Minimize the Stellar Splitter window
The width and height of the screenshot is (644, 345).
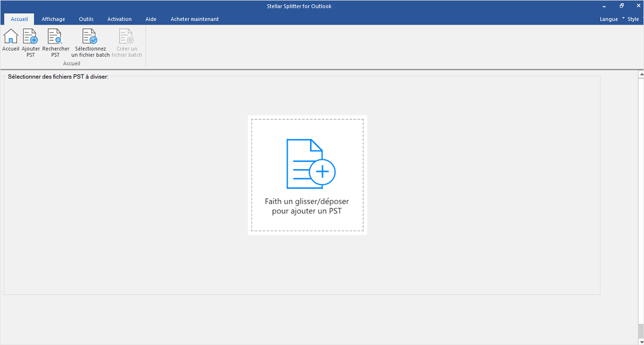click(604, 6)
